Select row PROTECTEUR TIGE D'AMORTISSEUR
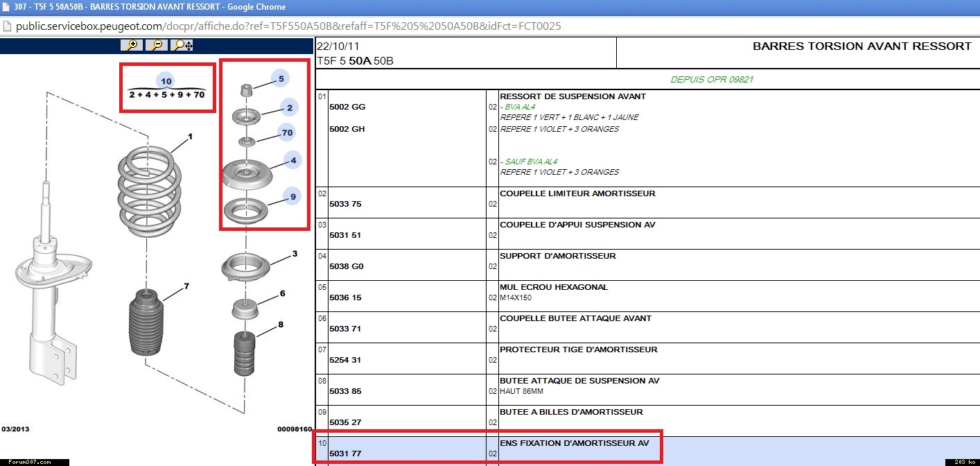 tap(647, 359)
